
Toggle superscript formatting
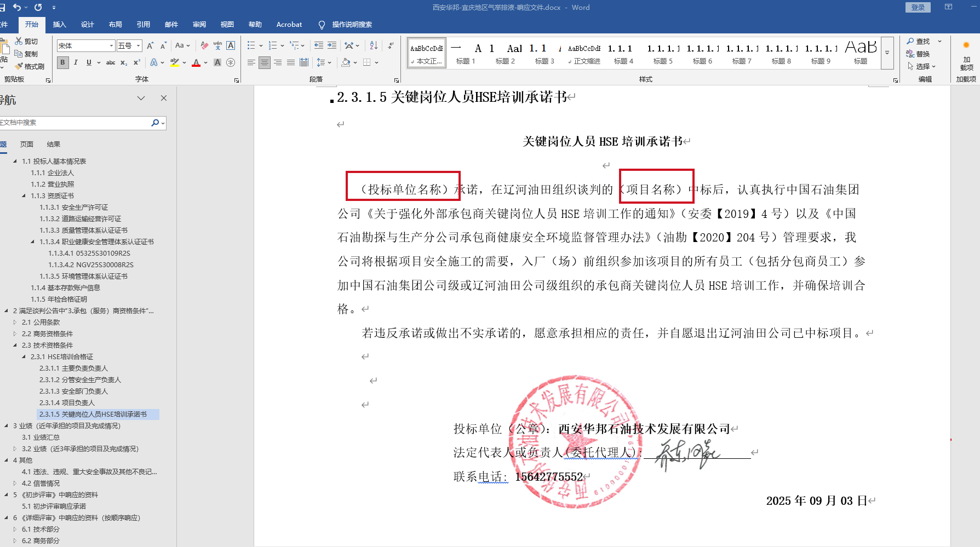click(137, 62)
